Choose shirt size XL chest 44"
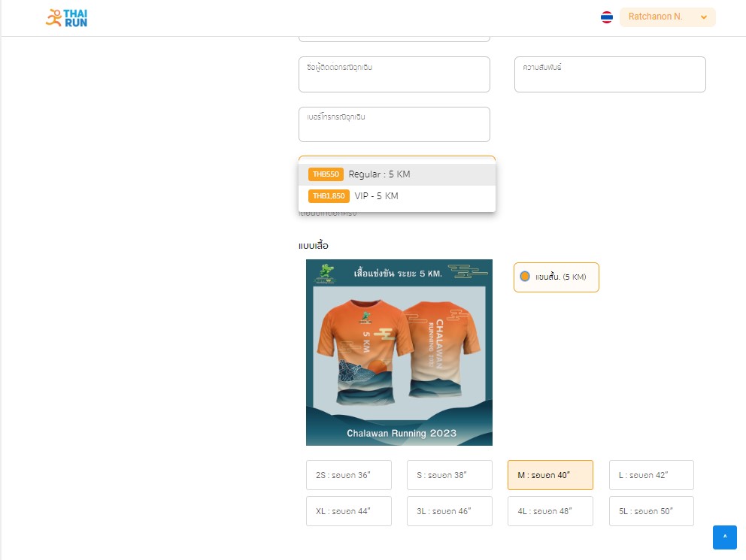The height and width of the screenshot is (560, 746). coord(349,511)
